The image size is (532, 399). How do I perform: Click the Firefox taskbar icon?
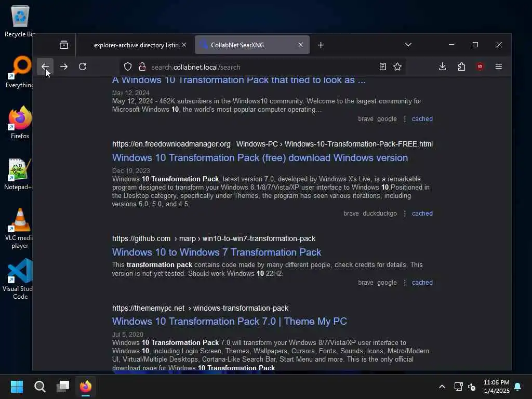[86, 387]
